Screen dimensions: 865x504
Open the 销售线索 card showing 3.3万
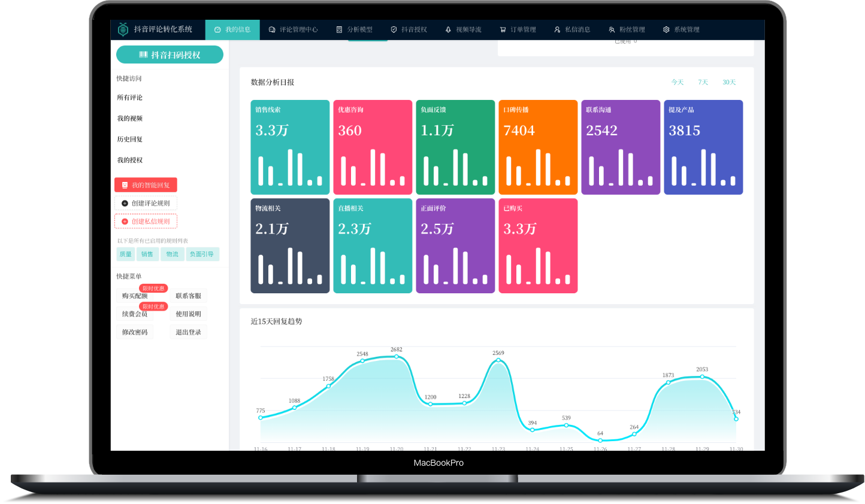point(290,147)
